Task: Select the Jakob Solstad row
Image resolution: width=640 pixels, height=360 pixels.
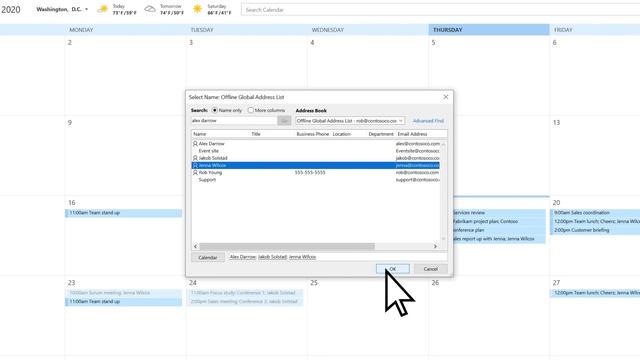Action: [x=316, y=158]
